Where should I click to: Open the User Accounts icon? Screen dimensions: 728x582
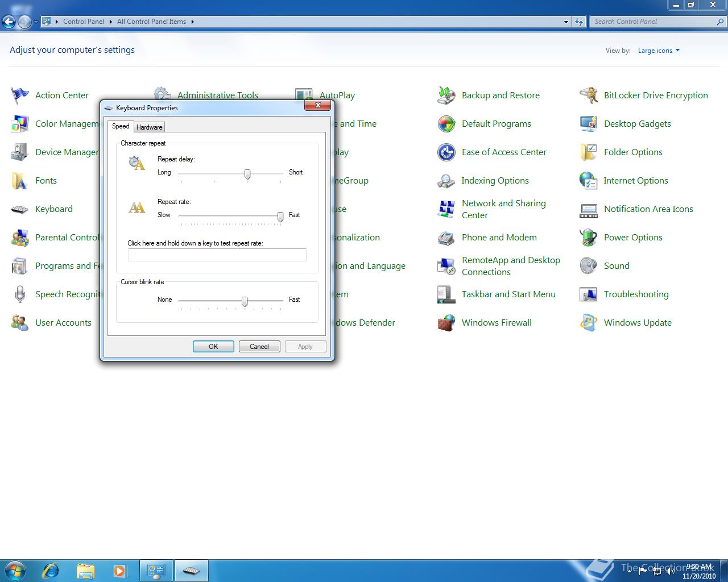click(x=20, y=323)
